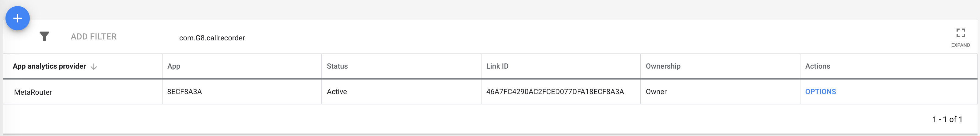Click the Active status cell
This screenshot has width=980, height=136.
[x=337, y=92]
